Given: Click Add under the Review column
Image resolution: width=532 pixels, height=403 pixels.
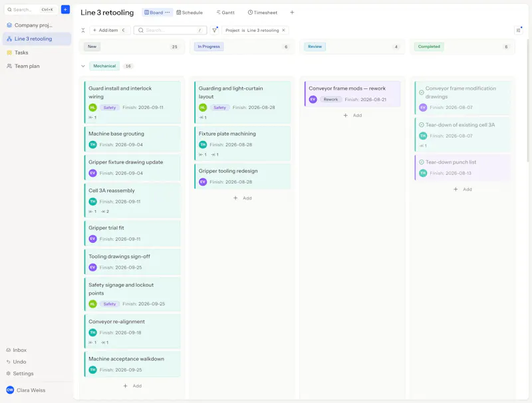Looking at the screenshot, I should (352, 115).
